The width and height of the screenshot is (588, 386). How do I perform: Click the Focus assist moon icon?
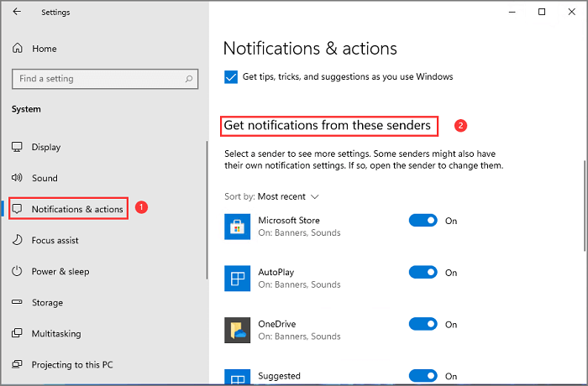[x=17, y=240]
